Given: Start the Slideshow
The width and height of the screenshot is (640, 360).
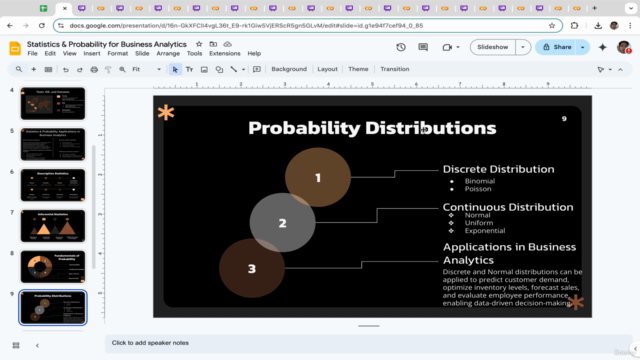Looking at the screenshot, I should click(x=493, y=47).
